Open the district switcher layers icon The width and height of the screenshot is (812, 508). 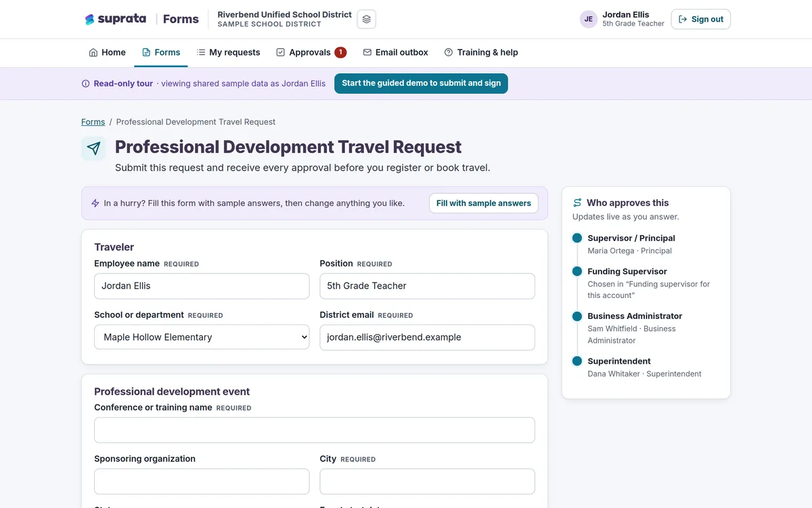coord(366,19)
